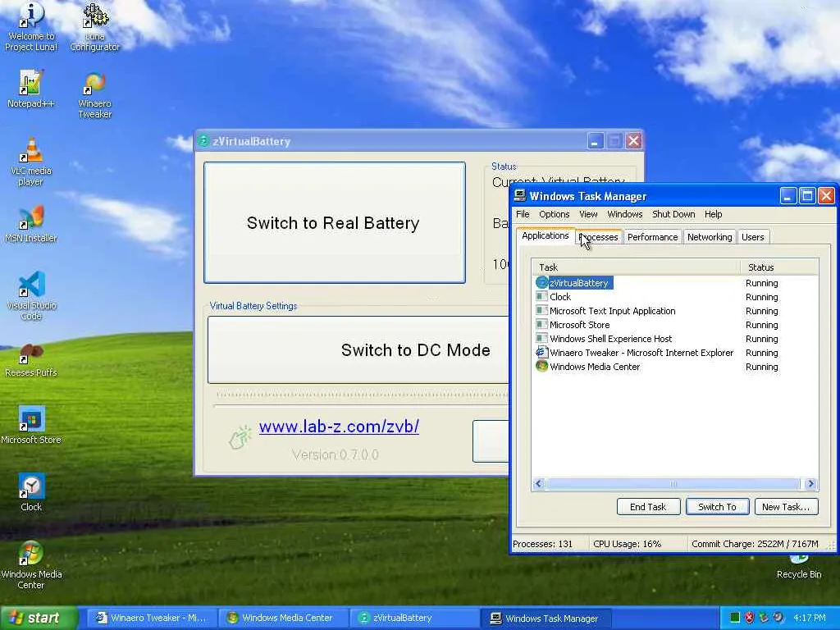Select Windows Shell Experience Host task row
Image resolution: width=840 pixels, height=630 pixels.
675,339
